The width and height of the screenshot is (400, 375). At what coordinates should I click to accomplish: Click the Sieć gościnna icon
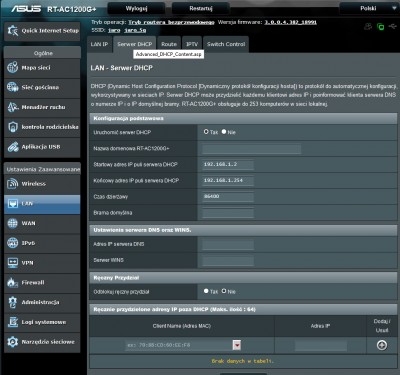click(x=13, y=87)
